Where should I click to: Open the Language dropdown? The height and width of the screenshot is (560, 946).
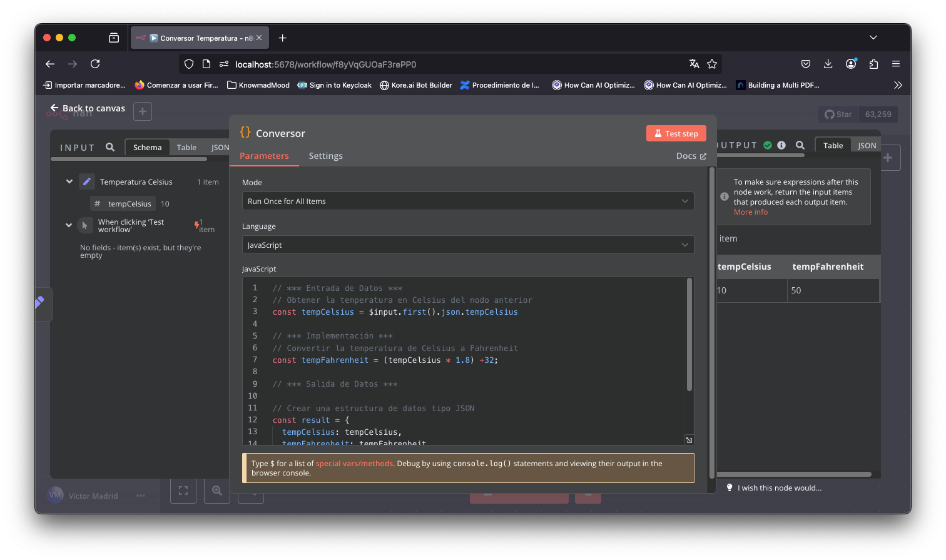click(467, 245)
